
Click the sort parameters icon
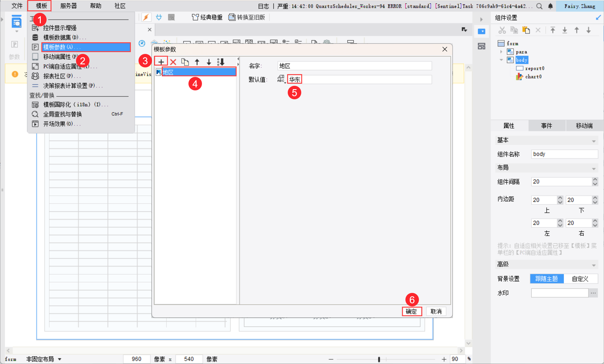pos(221,62)
